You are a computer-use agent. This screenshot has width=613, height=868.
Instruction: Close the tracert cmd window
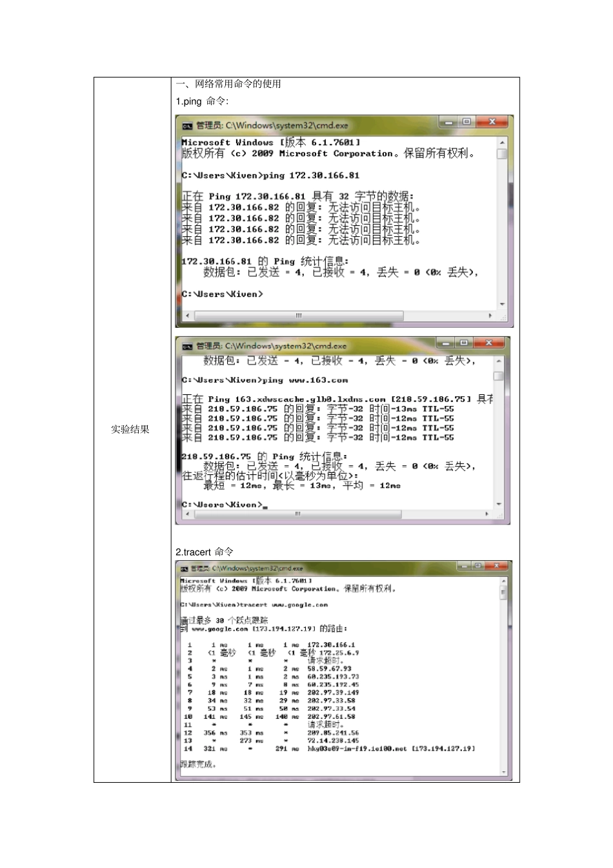tap(497, 566)
